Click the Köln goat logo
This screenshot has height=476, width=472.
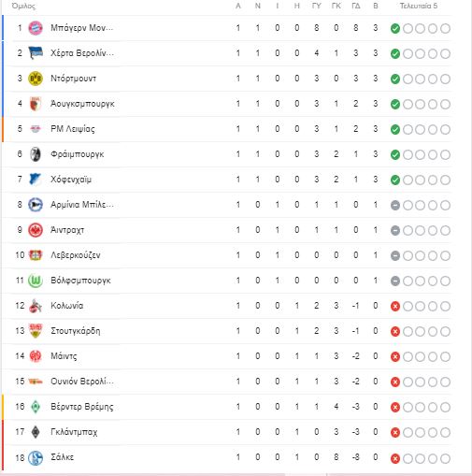point(36,306)
